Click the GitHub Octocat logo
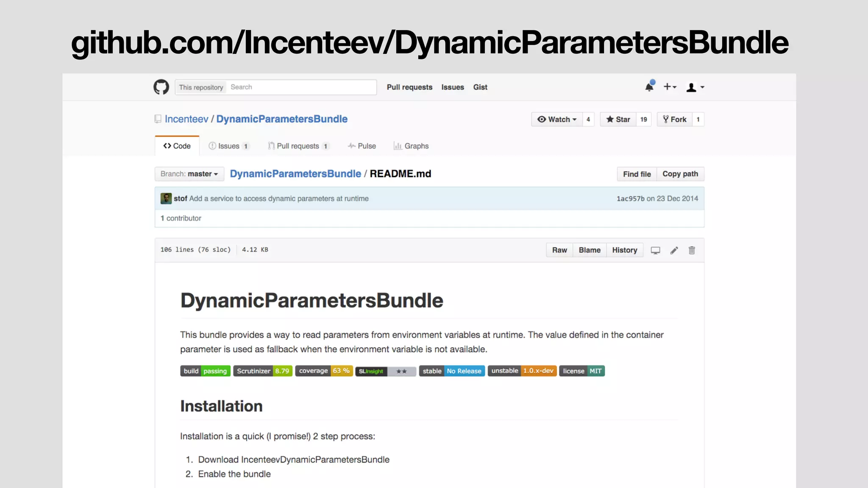The height and width of the screenshot is (488, 868). (161, 87)
